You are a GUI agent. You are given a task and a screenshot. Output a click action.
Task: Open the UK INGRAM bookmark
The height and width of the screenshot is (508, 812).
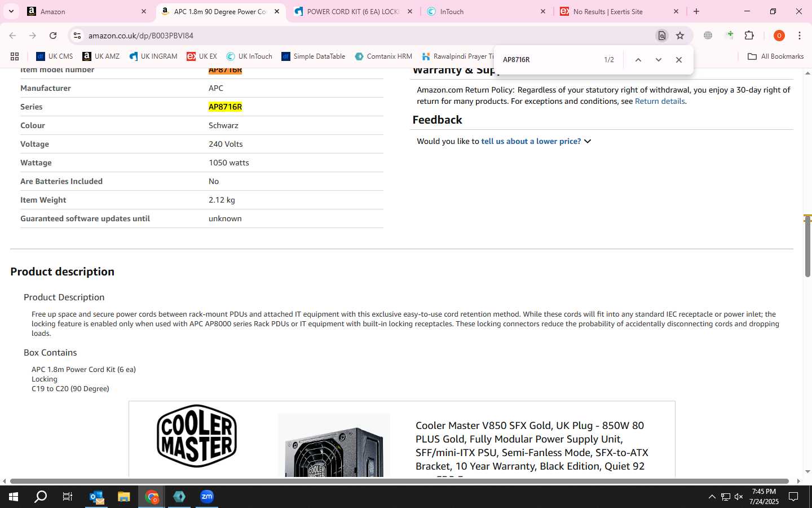tap(153, 56)
